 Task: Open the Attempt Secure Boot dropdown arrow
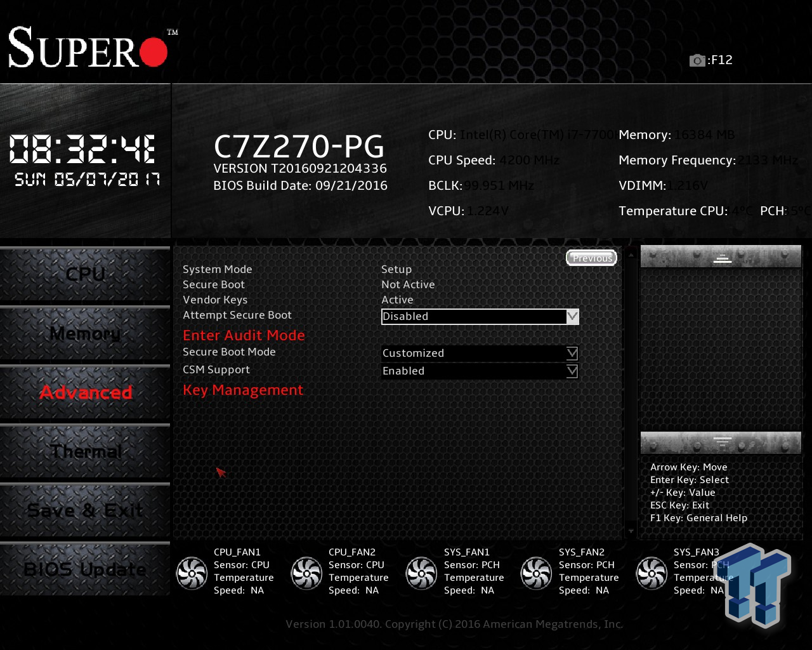tap(572, 316)
